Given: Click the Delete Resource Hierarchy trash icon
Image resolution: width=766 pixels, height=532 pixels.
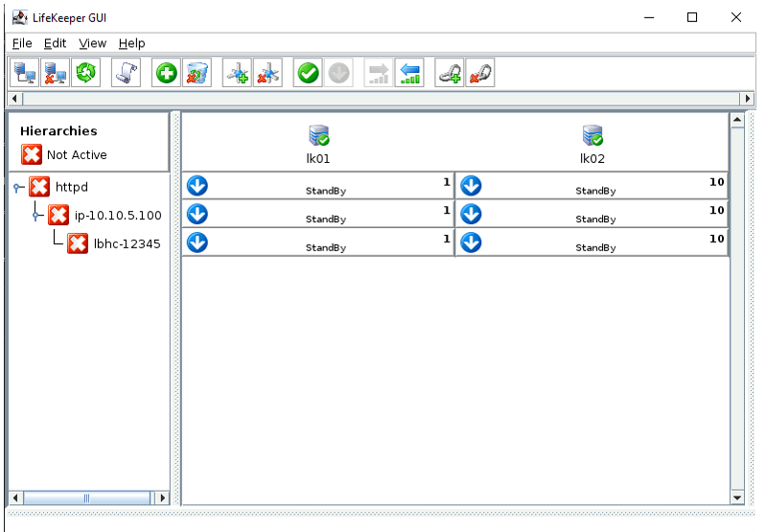Looking at the screenshot, I should [197, 73].
